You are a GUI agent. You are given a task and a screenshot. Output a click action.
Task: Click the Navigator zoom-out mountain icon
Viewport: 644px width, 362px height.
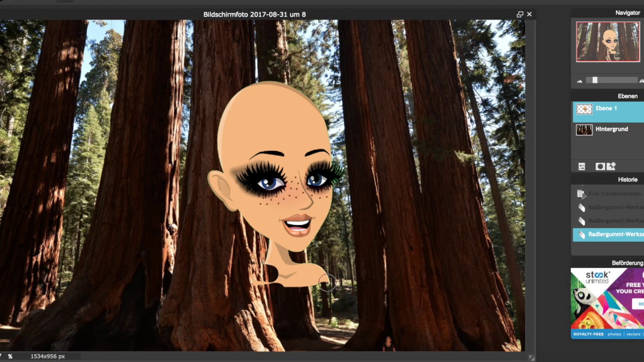point(580,80)
